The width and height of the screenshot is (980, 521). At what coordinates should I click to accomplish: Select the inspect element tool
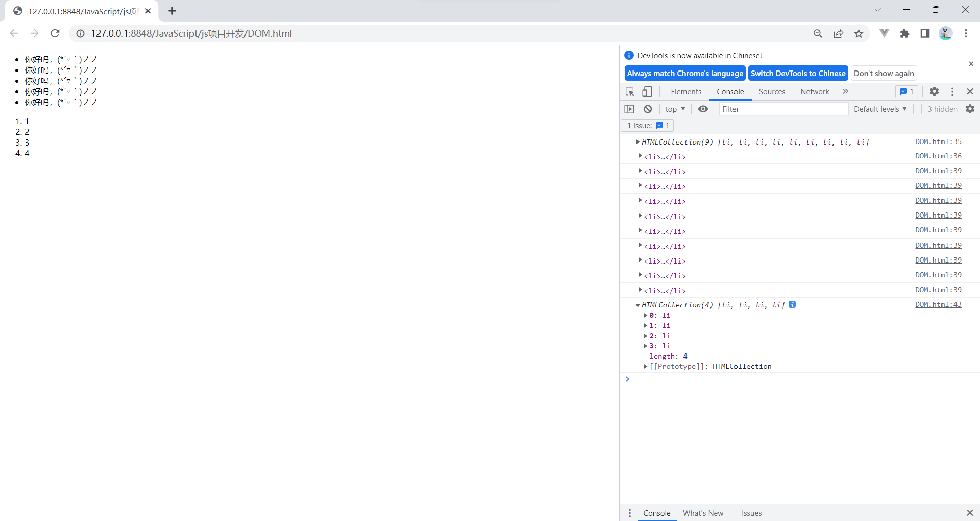[x=630, y=91]
